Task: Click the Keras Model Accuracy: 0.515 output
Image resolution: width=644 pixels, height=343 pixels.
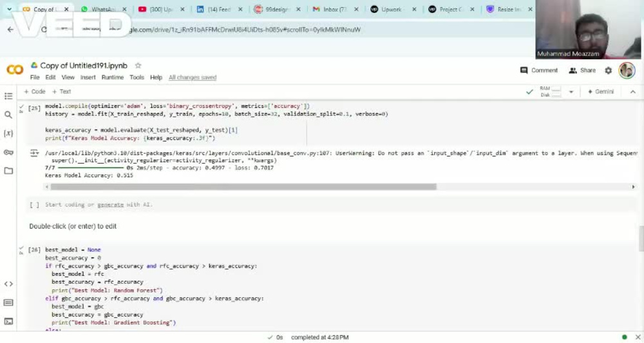Action: click(89, 175)
